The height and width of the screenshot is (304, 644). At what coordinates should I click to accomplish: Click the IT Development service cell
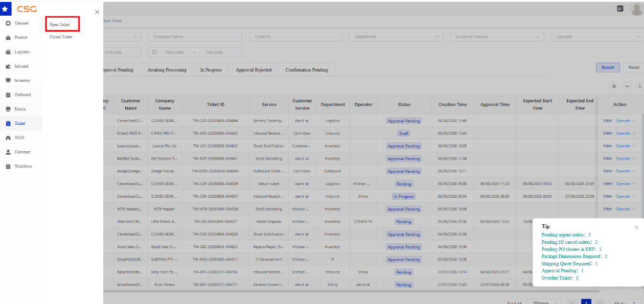coord(269,259)
